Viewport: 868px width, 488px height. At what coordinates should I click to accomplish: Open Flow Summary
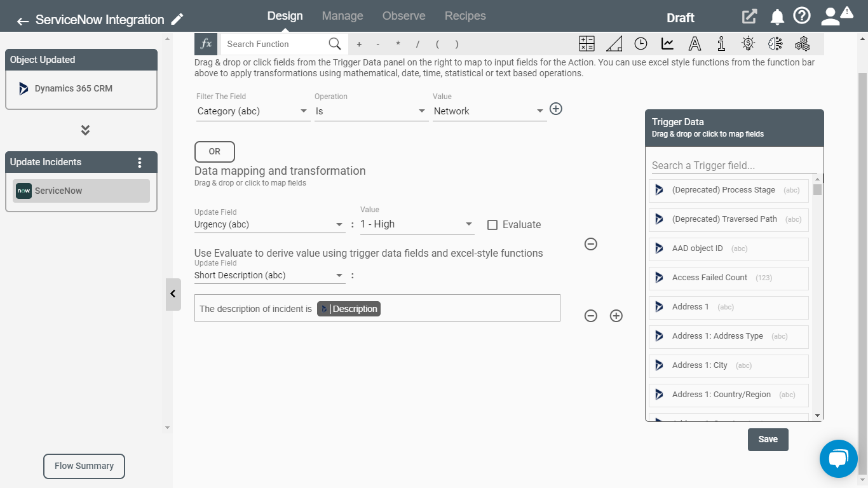click(x=84, y=466)
